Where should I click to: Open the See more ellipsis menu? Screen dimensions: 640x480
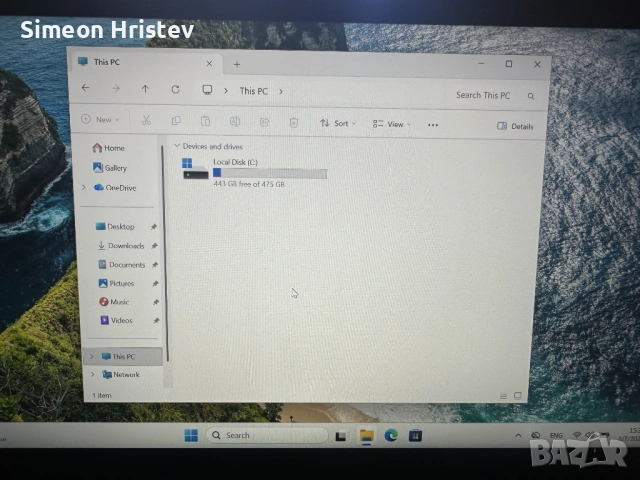pyautogui.click(x=433, y=125)
